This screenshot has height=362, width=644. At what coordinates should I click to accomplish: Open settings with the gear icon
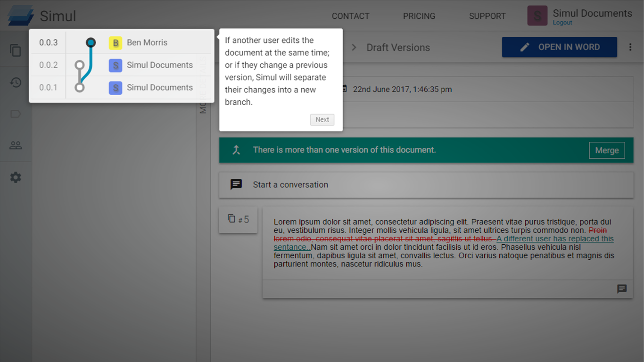click(x=16, y=177)
